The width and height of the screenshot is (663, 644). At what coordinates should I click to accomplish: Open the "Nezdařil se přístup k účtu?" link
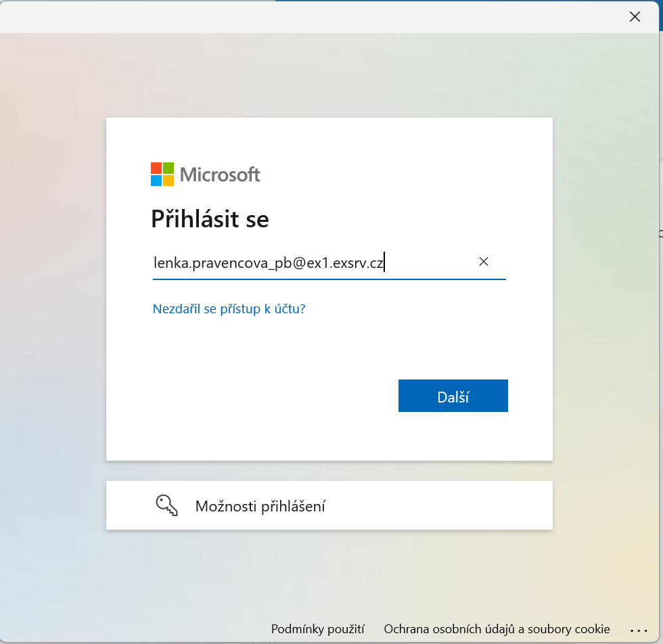click(229, 309)
